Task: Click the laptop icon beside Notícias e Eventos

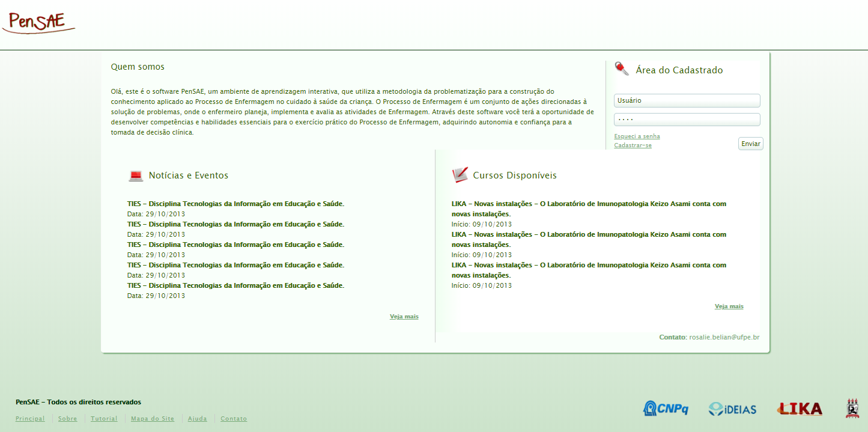Action: point(136,175)
